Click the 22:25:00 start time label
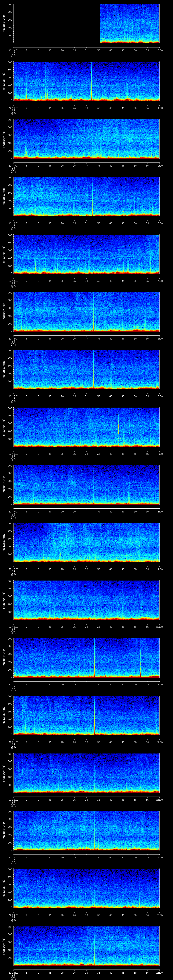The height and width of the screenshot is (980, 173). coord(13,972)
